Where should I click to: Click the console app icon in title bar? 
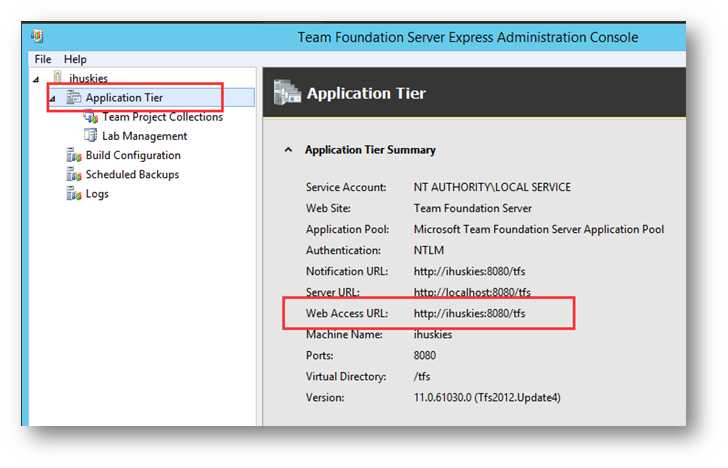click(x=37, y=36)
